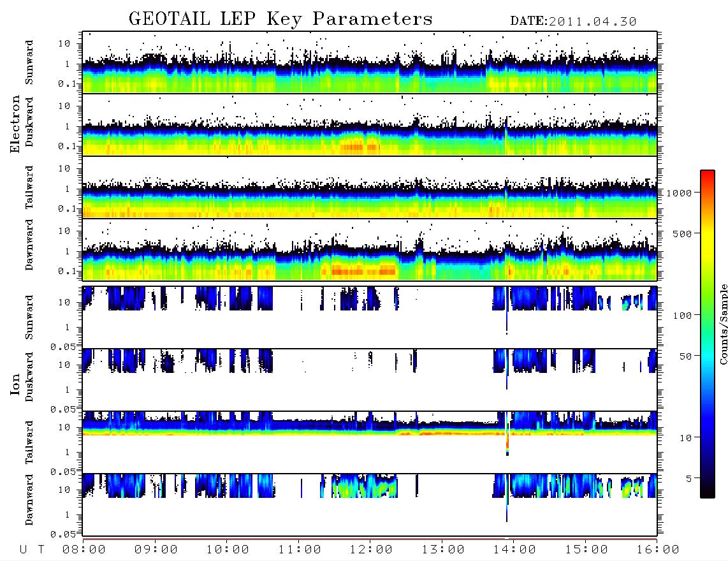This screenshot has height=561, width=728.
Task: Click the rainbow Counts/Sample color bar
Action: 708,335
